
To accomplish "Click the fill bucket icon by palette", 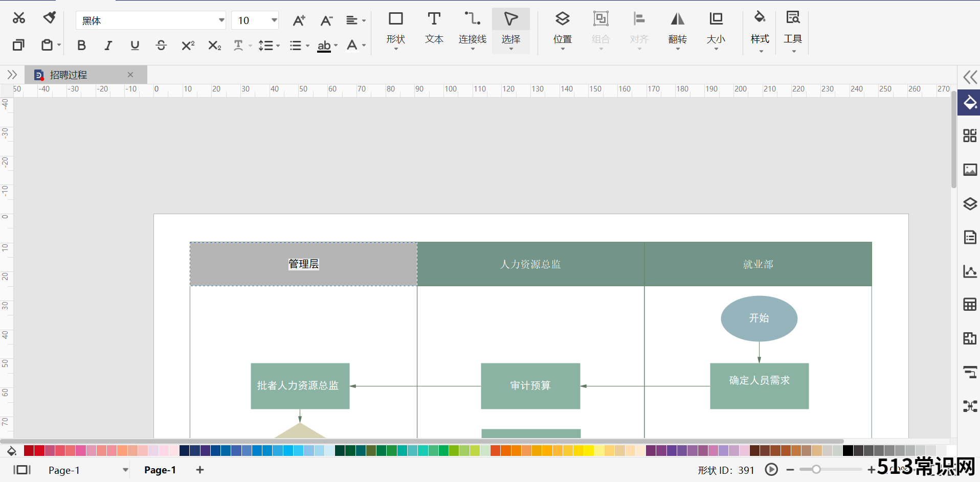I will tap(11, 451).
